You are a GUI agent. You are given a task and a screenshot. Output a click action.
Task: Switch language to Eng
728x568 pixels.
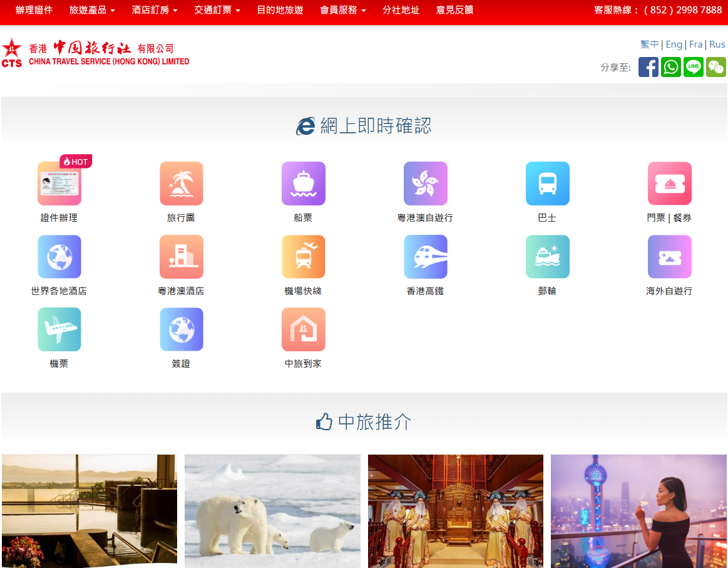(674, 44)
